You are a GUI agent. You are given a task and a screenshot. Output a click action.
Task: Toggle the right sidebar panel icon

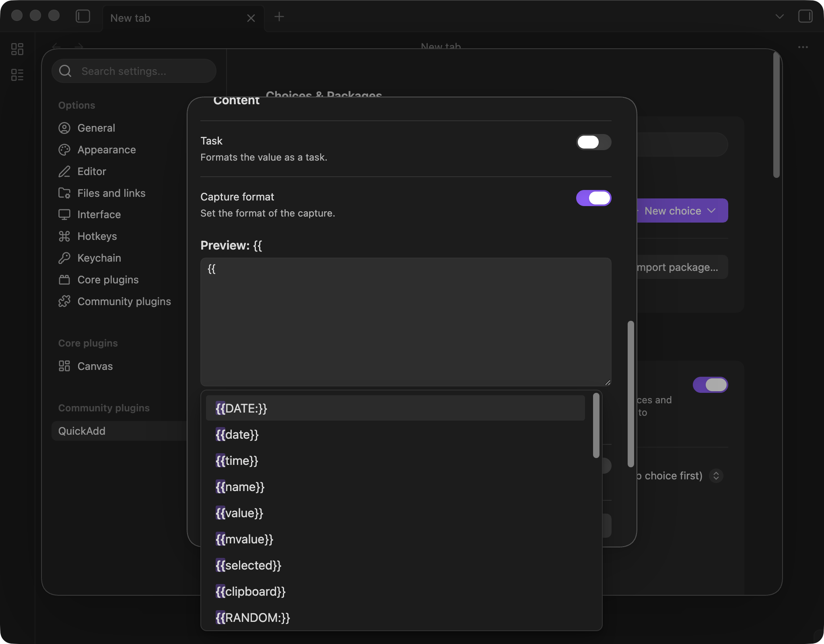[805, 17]
